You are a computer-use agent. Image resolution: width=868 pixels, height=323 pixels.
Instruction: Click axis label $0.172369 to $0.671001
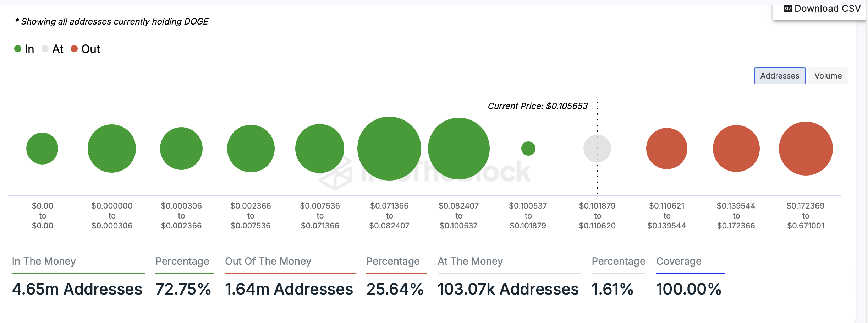pyautogui.click(x=806, y=216)
